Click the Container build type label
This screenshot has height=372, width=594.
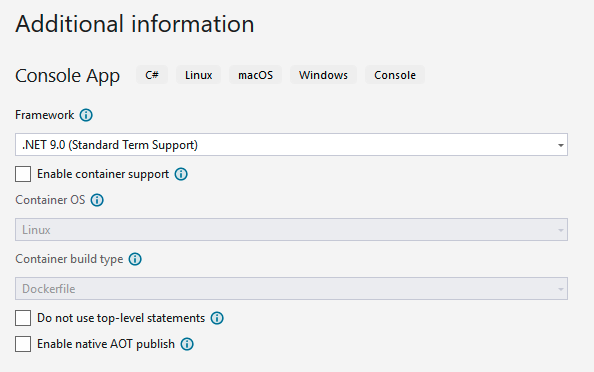[69, 259]
